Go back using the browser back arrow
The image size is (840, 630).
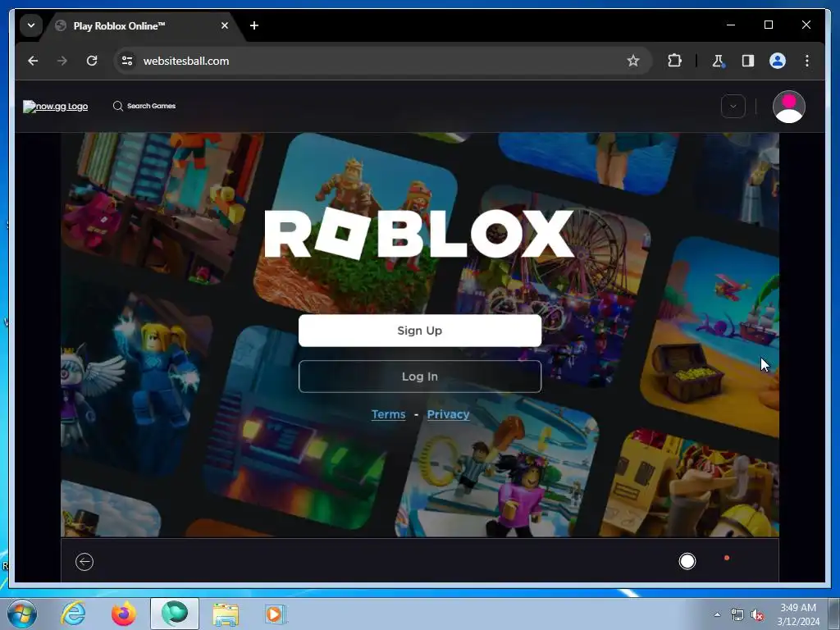[33, 61]
